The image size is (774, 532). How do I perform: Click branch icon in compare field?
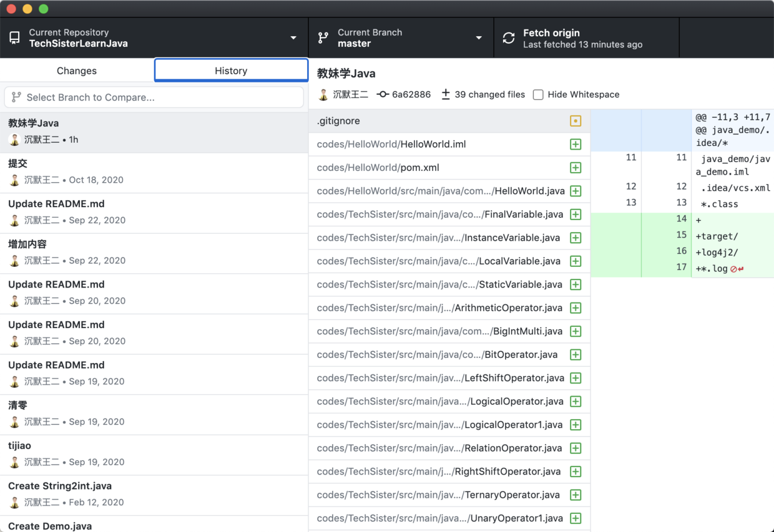coord(16,97)
